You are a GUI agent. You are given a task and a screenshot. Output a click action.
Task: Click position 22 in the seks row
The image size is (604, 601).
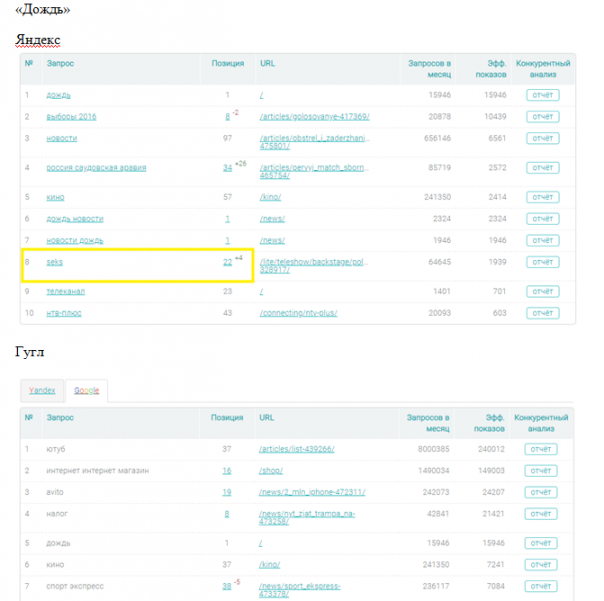pyautogui.click(x=227, y=261)
